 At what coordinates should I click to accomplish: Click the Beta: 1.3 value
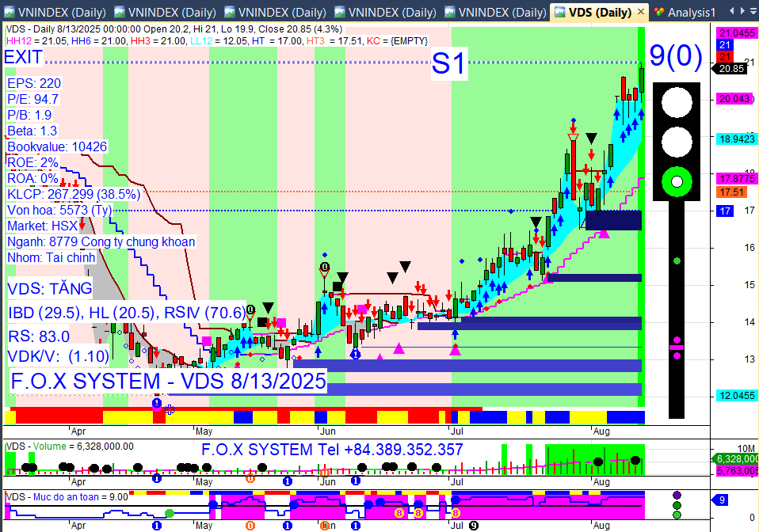pos(32,131)
